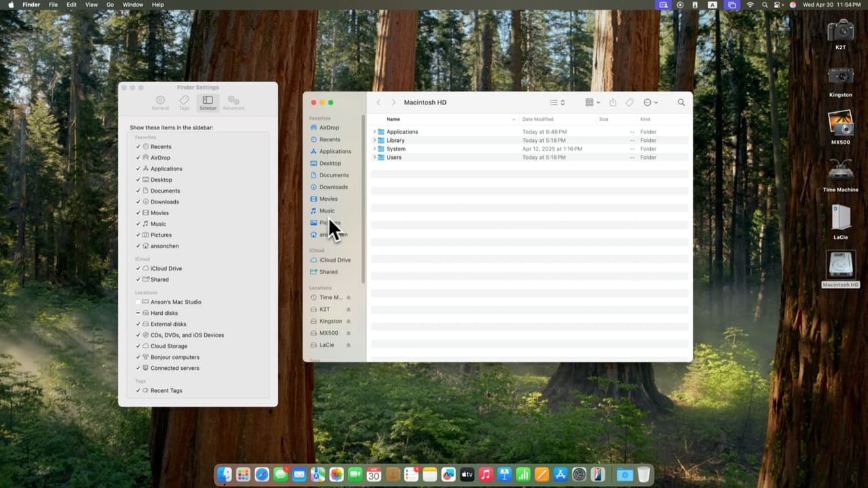Toggle the Hard disks checkbox
This screenshot has width=868, height=488.
tap(138, 313)
